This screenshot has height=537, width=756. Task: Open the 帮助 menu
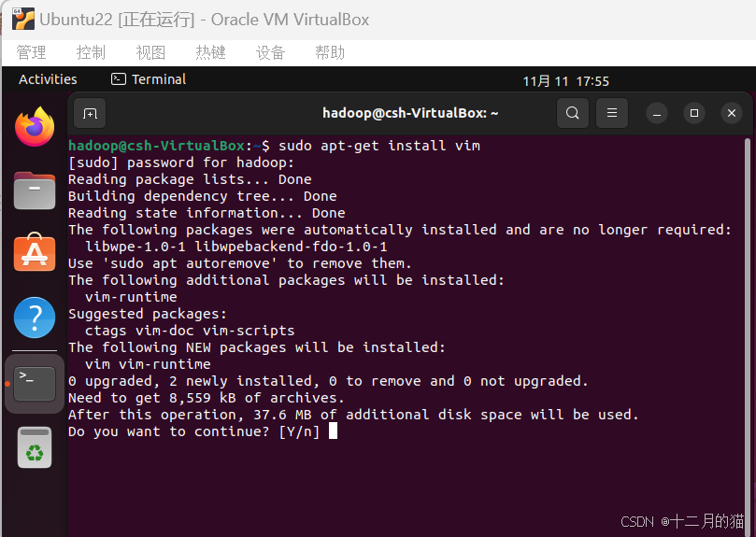point(330,52)
